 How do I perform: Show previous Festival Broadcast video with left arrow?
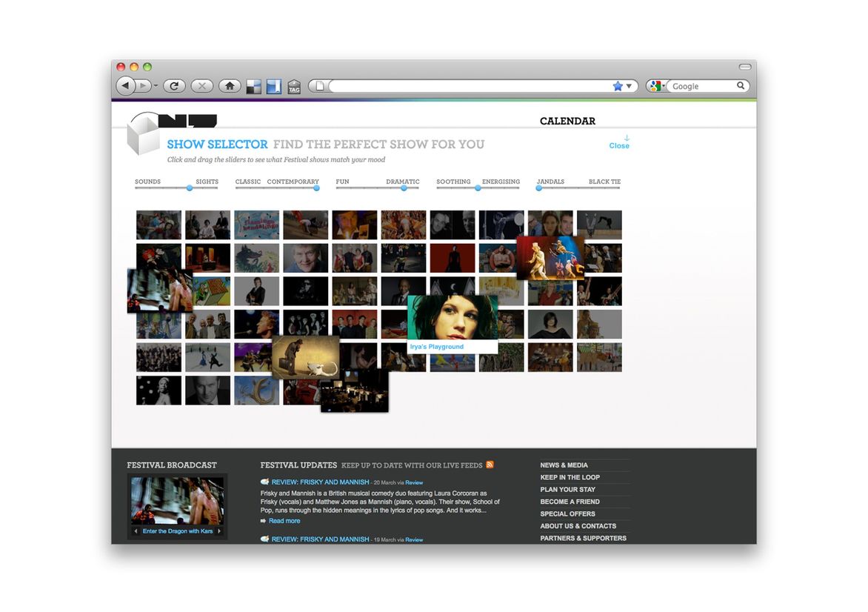[x=136, y=531]
